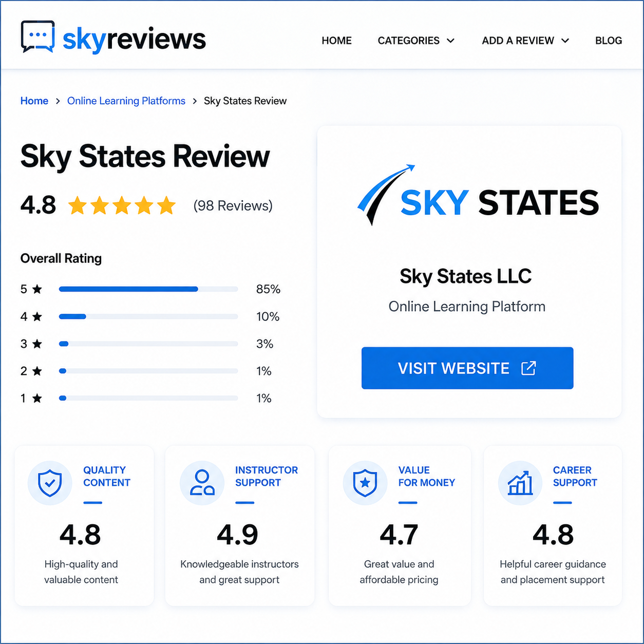This screenshot has width=644, height=644.
Task: Open Online Learning Platforms breadcrumb
Action: pyautogui.click(x=126, y=101)
